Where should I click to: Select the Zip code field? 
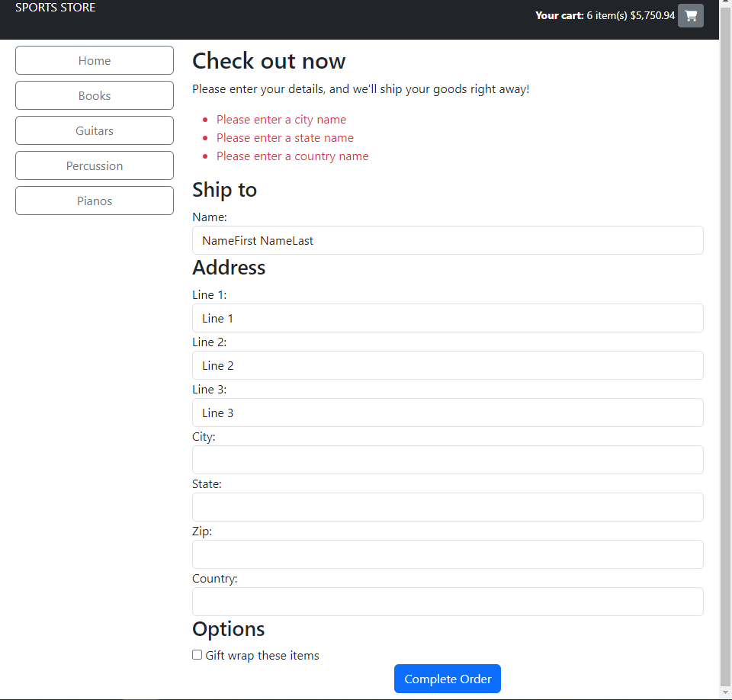[x=448, y=554]
